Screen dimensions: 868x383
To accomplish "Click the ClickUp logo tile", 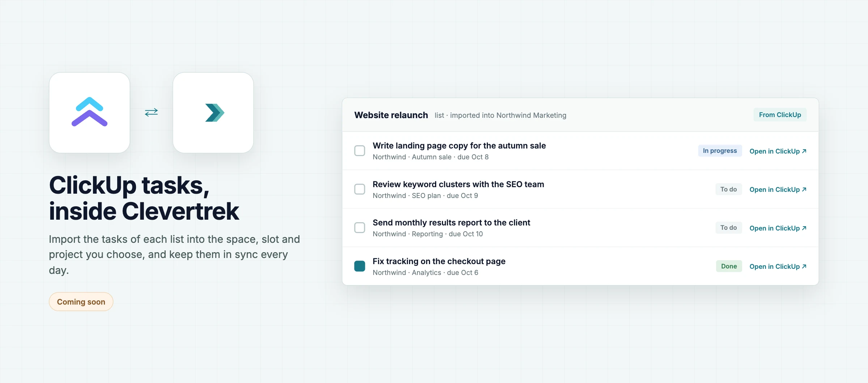I will click(89, 112).
